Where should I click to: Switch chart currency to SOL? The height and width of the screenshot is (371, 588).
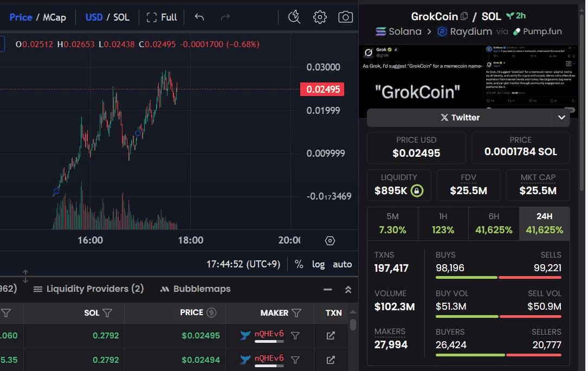pos(121,17)
